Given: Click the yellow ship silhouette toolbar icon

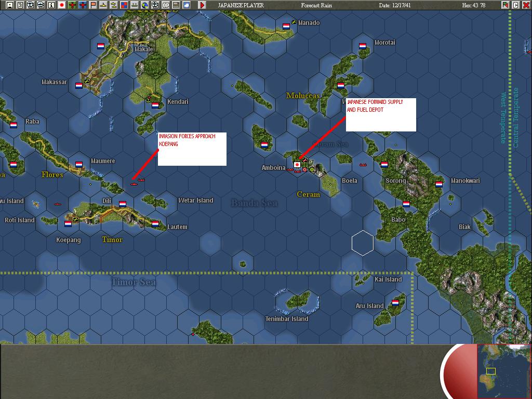Looking at the screenshot, I should (x=103, y=5).
